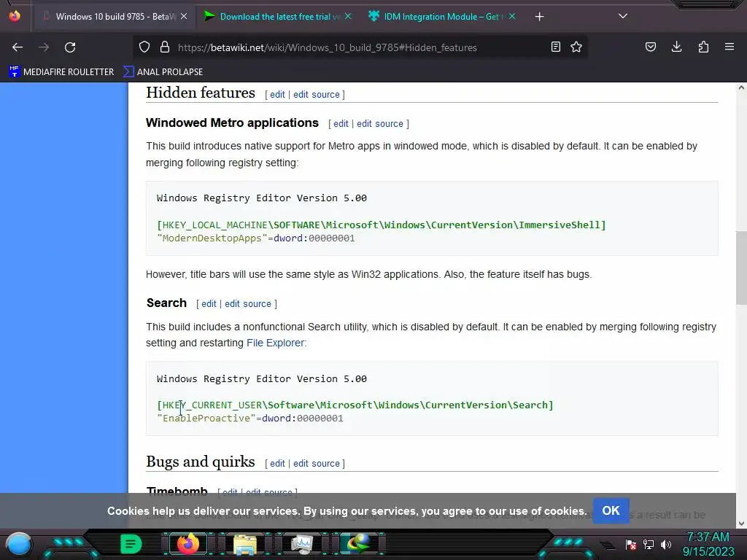Edit the Search section
The width and height of the screenshot is (747, 560).
(x=209, y=303)
